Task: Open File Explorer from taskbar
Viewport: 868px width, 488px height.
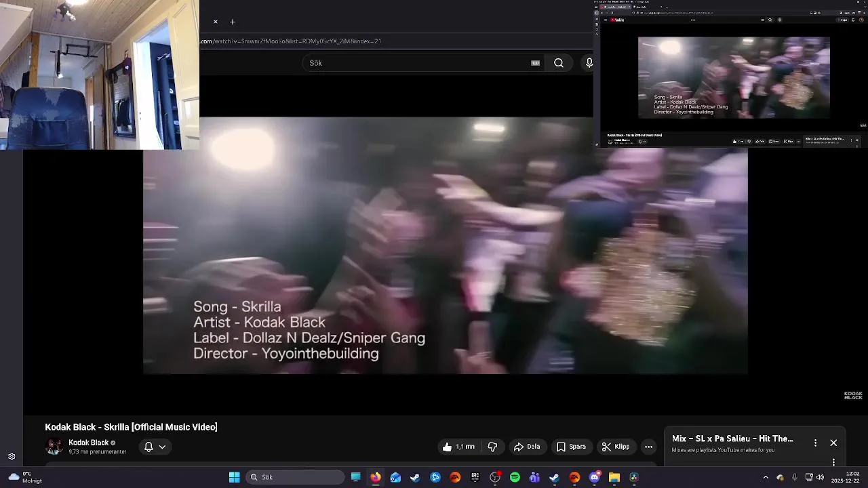Action: (x=614, y=477)
